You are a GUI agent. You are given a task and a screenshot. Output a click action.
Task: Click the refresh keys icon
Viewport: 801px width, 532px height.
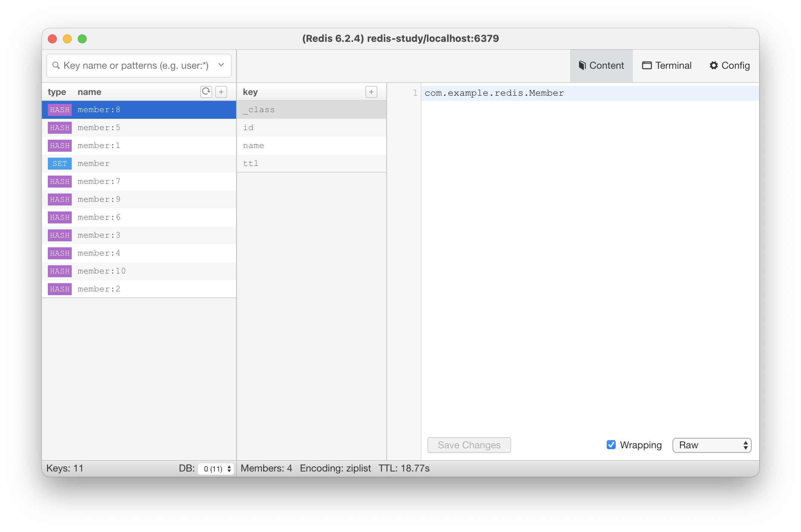pos(206,92)
